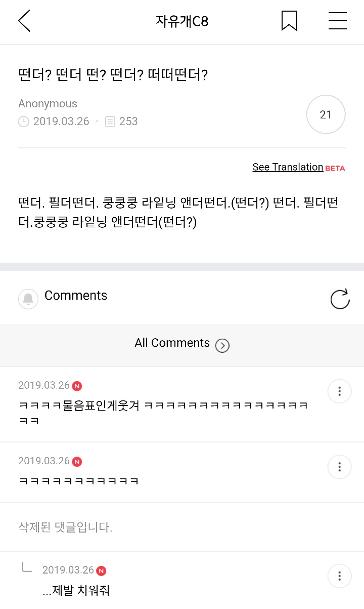Tap the red N badge on the first comment

[x=77, y=386]
